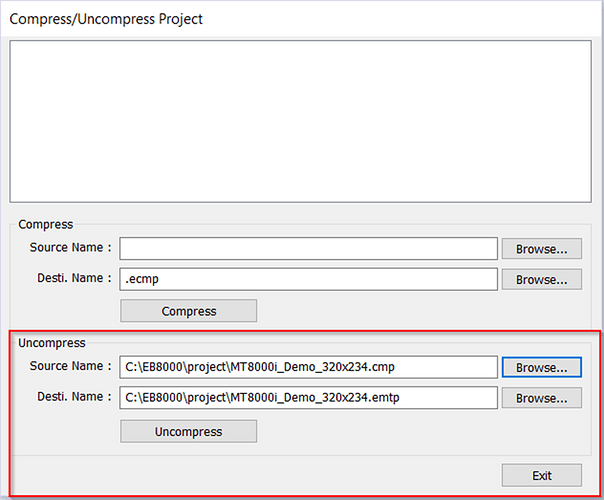Click the Compress group box heading
The width and height of the screenshot is (604, 500).
45,225
